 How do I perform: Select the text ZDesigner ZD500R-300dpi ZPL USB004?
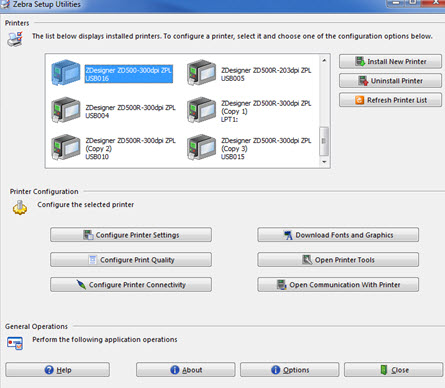[130, 111]
